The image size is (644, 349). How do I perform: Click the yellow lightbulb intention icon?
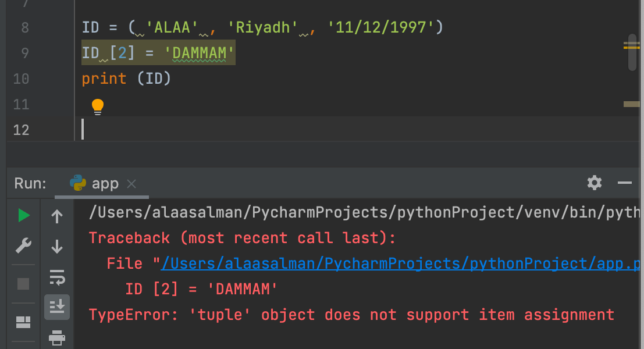97,107
